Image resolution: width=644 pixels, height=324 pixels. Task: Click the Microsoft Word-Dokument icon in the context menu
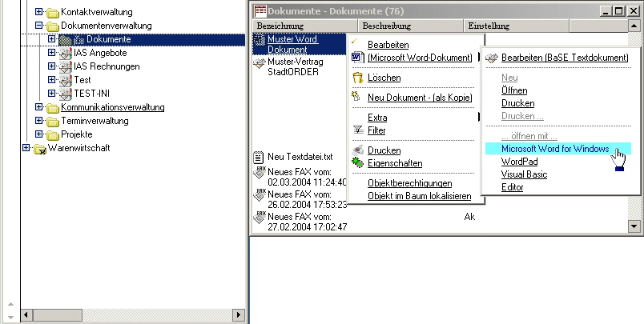pyautogui.click(x=357, y=58)
